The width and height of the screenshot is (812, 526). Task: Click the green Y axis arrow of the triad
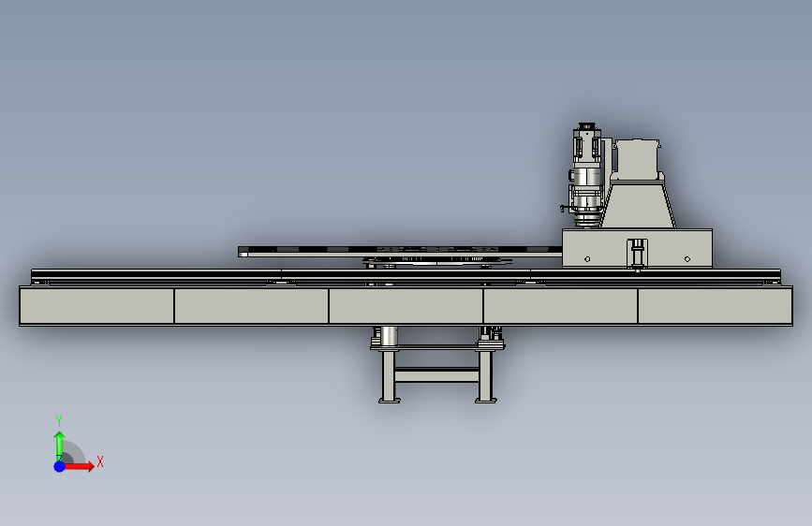coord(60,446)
